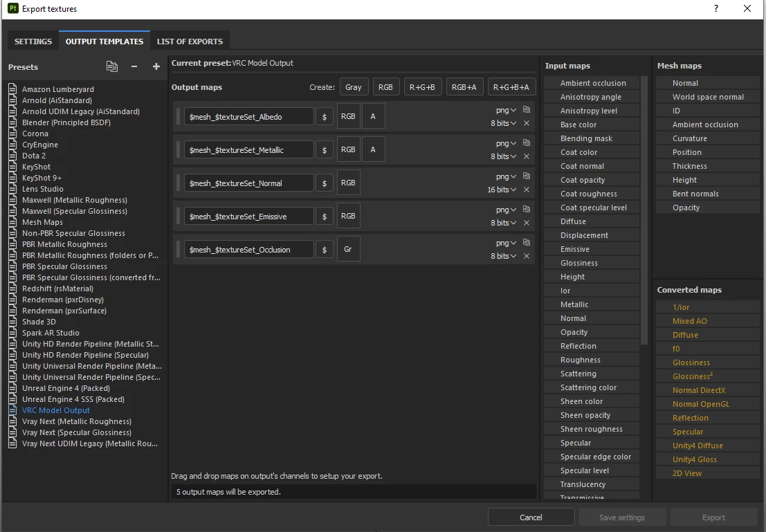Click the $ token button for Normal map
Viewport: 766px width, 532px height.
[325, 183]
